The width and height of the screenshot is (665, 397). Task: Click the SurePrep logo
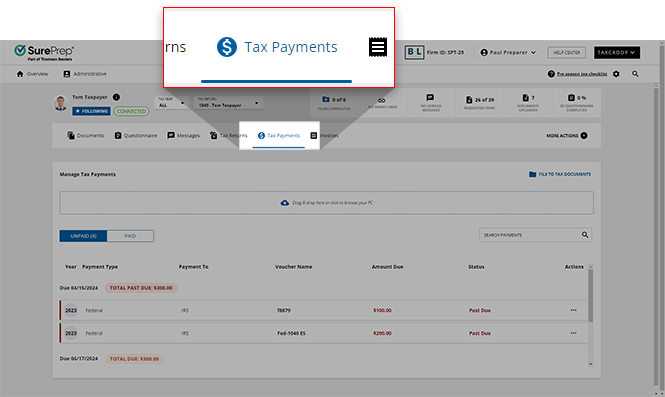pos(44,52)
